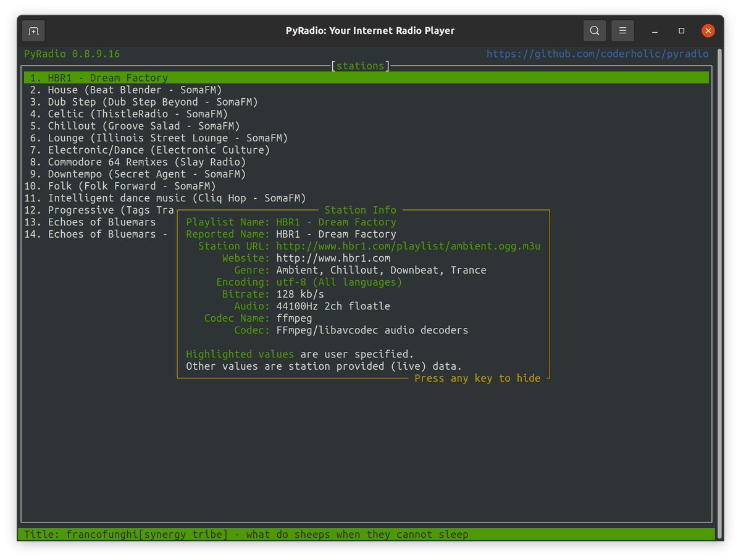Select station 13 Echoes of Bluemars
The height and width of the screenshot is (560, 741).
point(90,222)
